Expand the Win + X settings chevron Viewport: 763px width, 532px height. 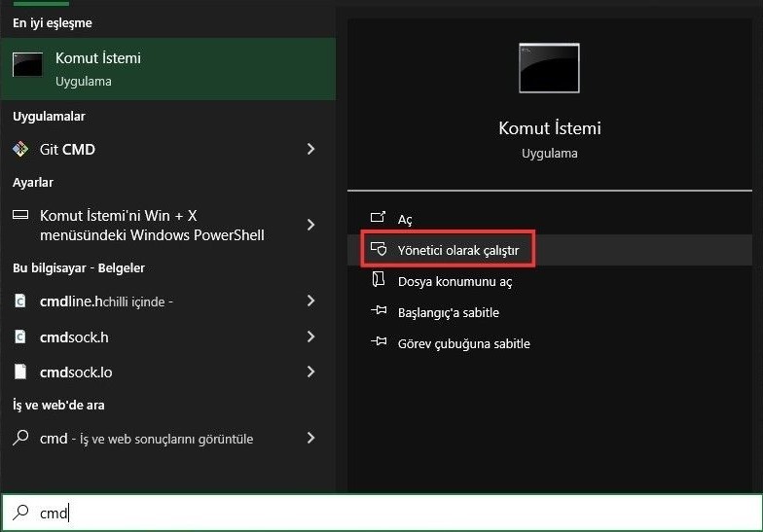310,225
